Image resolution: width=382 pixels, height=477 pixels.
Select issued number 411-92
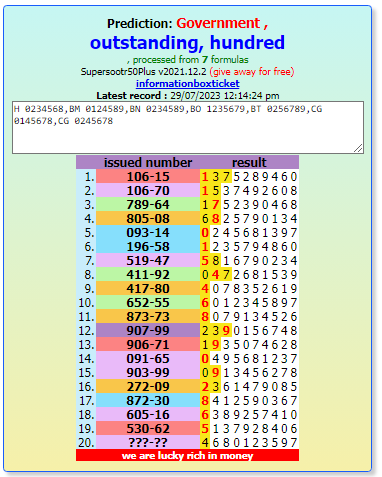click(148, 274)
